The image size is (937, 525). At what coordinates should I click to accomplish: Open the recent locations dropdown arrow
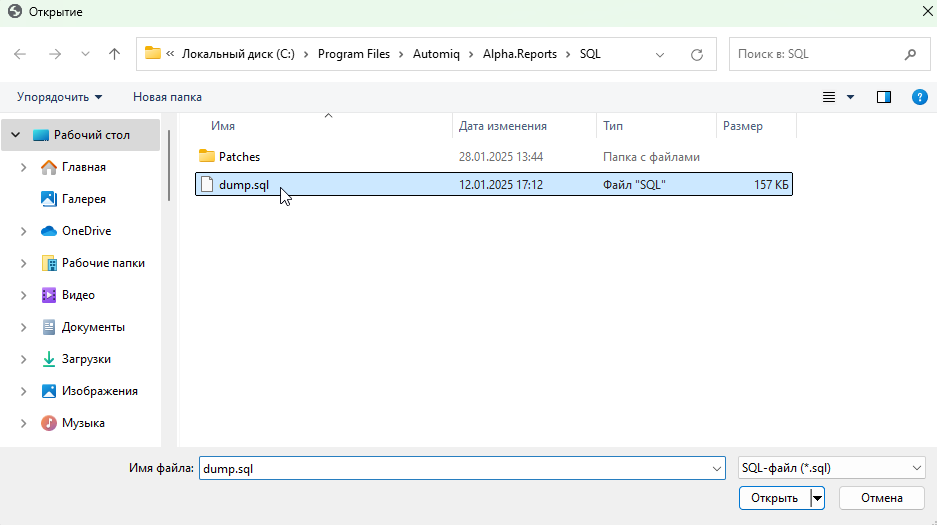(85, 54)
